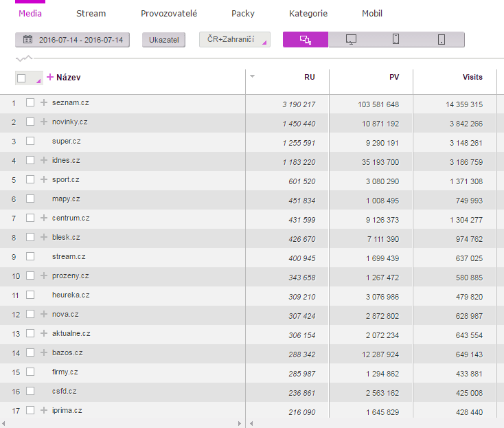
Task: Click the sort arrow left of the RU column
Action: (252, 76)
